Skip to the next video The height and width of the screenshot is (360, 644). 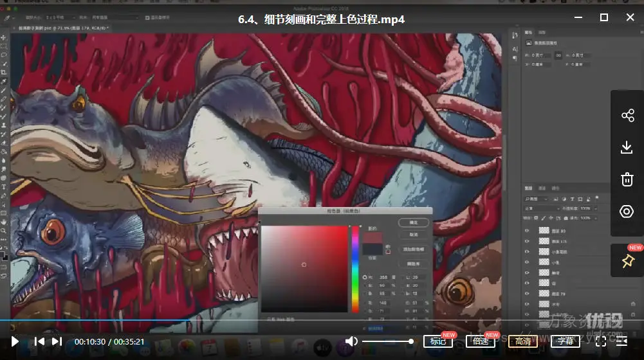[57, 341]
